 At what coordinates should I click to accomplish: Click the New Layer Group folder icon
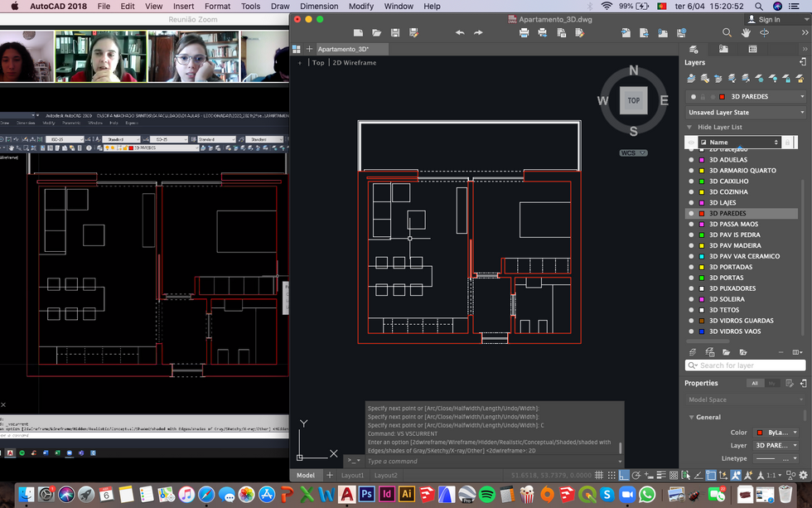pos(726,352)
